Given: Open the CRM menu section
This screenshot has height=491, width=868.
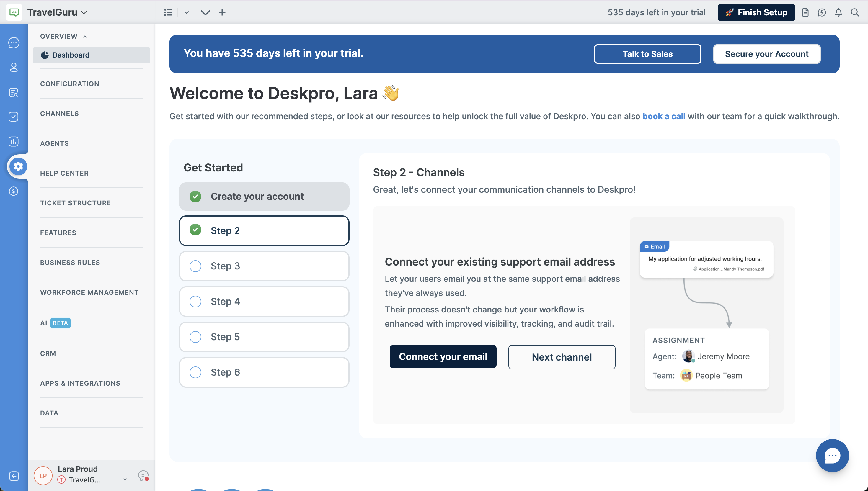Looking at the screenshot, I should pos(48,353).
